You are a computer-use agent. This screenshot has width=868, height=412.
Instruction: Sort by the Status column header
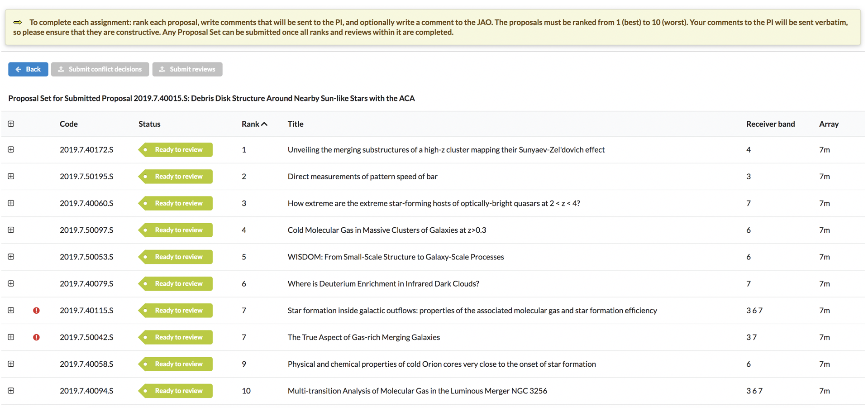[x=149, y=124]
